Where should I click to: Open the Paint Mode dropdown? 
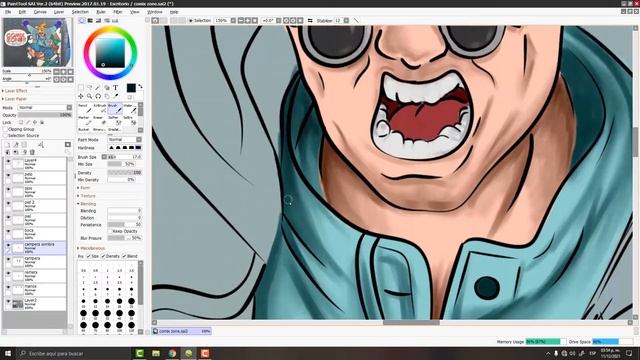point(124,140)
